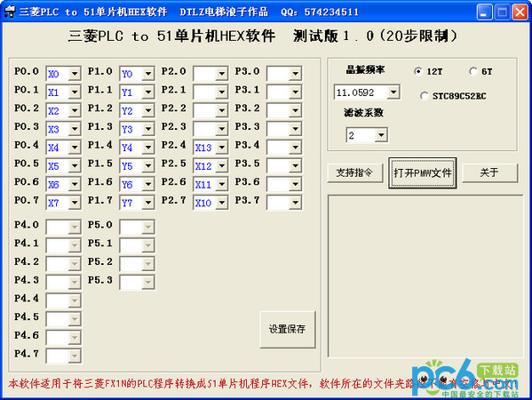This screenshot has width=532, height=400.
Task: Click the 打开PMW文件 button
Action: click(x=423, y=172)
